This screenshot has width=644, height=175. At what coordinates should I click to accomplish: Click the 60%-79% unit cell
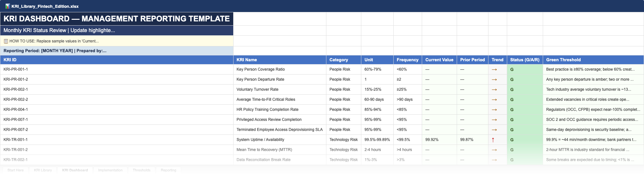coord(377,69)
